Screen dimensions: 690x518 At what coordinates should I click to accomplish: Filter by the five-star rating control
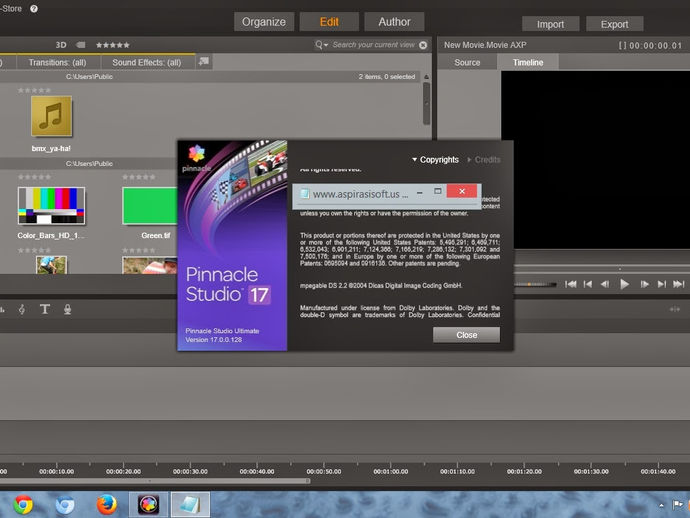point(113,45)
